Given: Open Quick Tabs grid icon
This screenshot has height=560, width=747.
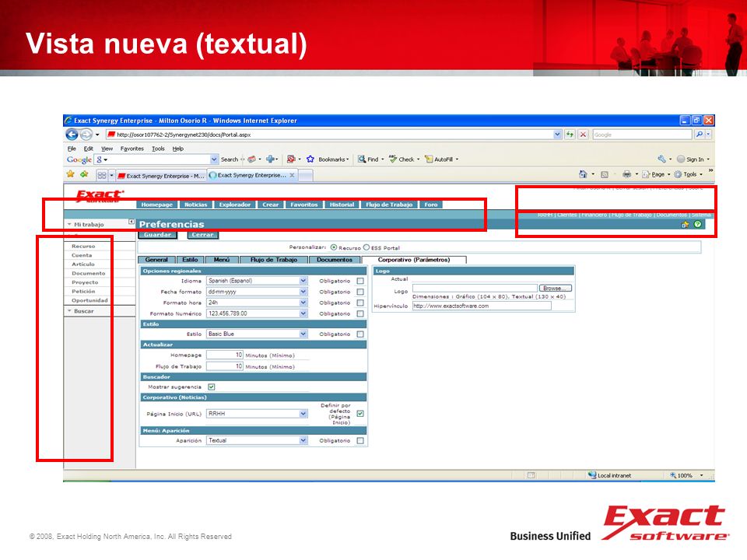Looking at the screenshot, I should pos(101,175).
